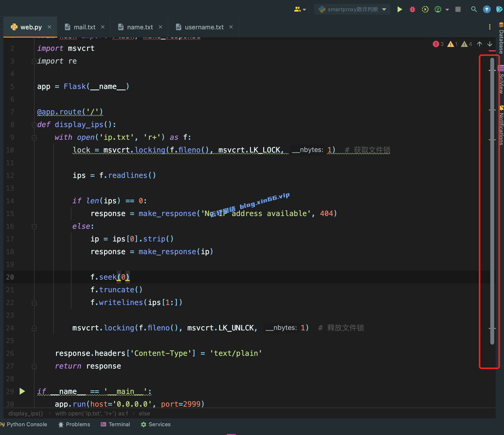The height and width of the screenshot is (435, 504).
Task: Run the smartproxy configuration with play button
Action: tap(400, 10)
